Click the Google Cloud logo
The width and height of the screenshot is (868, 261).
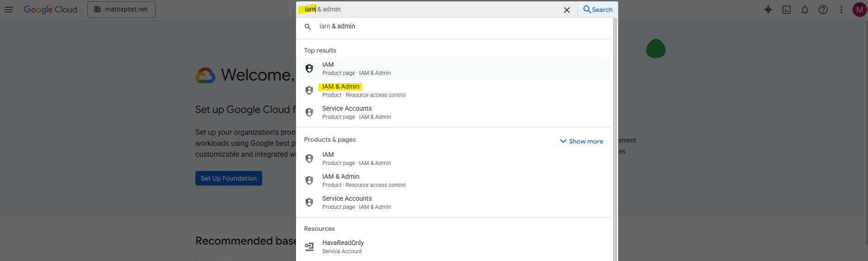(x=50, y=10)
